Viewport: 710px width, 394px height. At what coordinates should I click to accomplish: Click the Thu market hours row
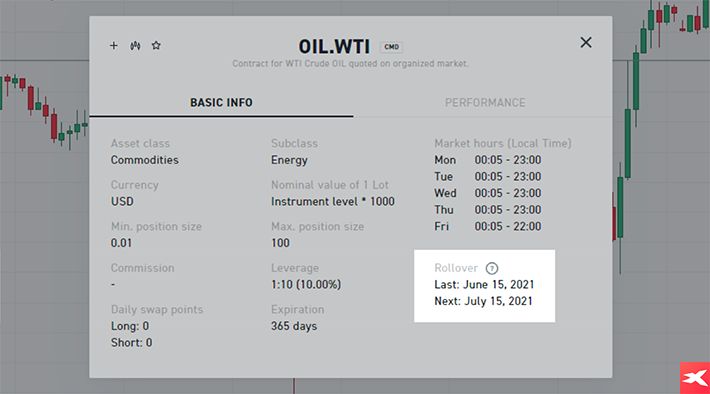488,210
